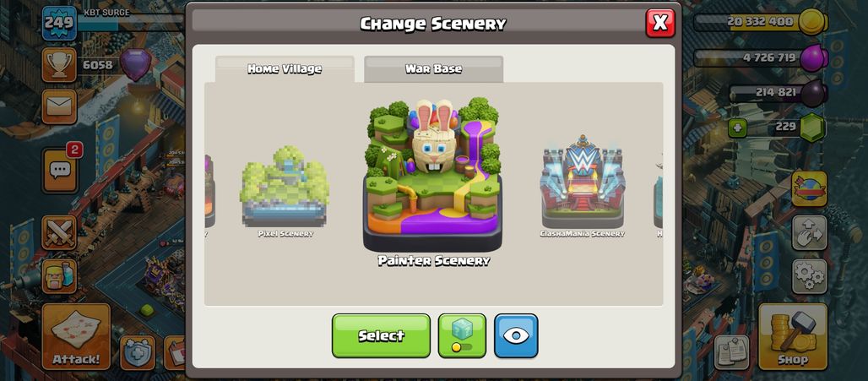Viewport: 868px width, 381px height.
Task: Open the mail inbox envelope icon
Action: click(x=59, y=106)
